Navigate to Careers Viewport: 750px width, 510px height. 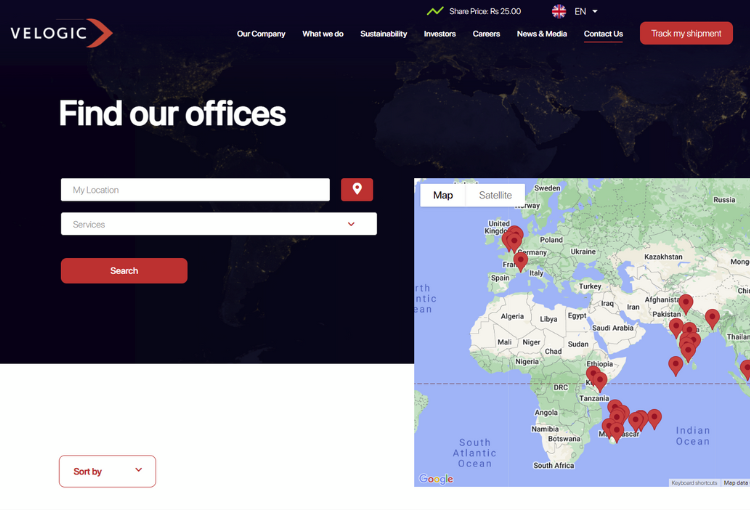click(x=486, y=34)
